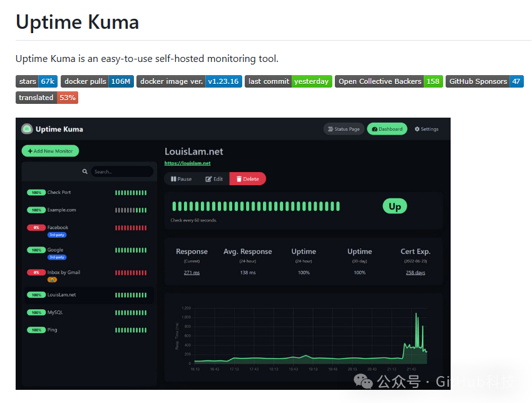This screenshot has height=403, width=532.
Task: Edit the LouisLam.net monitor
Action: point(214,179)
